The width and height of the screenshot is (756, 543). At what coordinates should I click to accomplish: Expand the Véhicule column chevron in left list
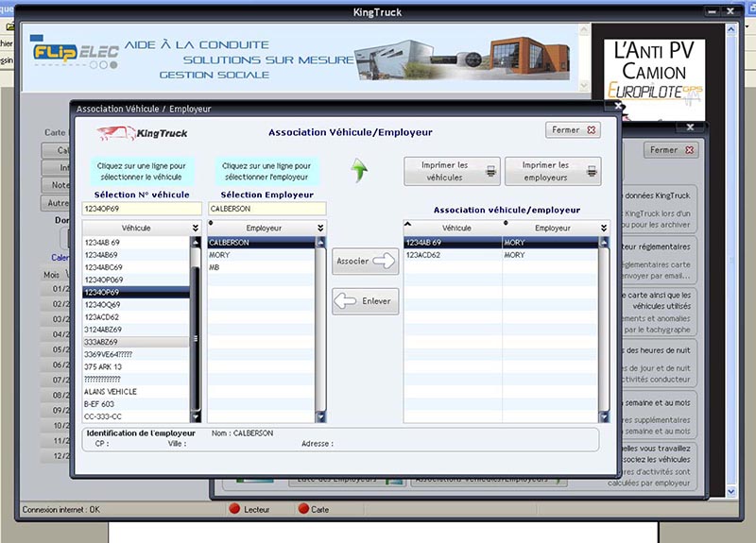point(195,229)
